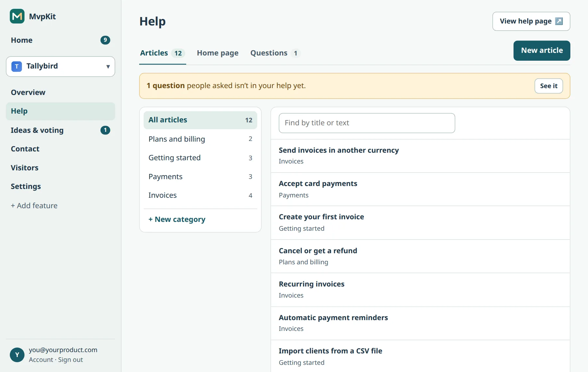Open article Send invoices in another currency

[x=420, y=156]
